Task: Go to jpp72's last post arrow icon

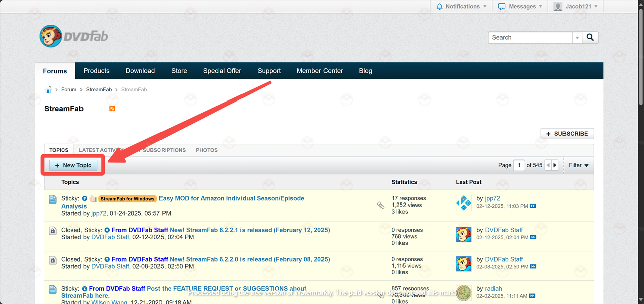Action: [x=533, y=206]
